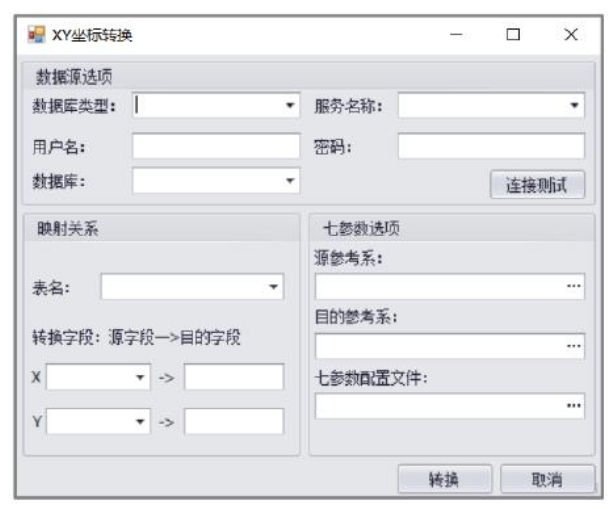Click into the 密码 text box
The width and height of the screenshot is (614, 509).
click(x=490, y=146)
